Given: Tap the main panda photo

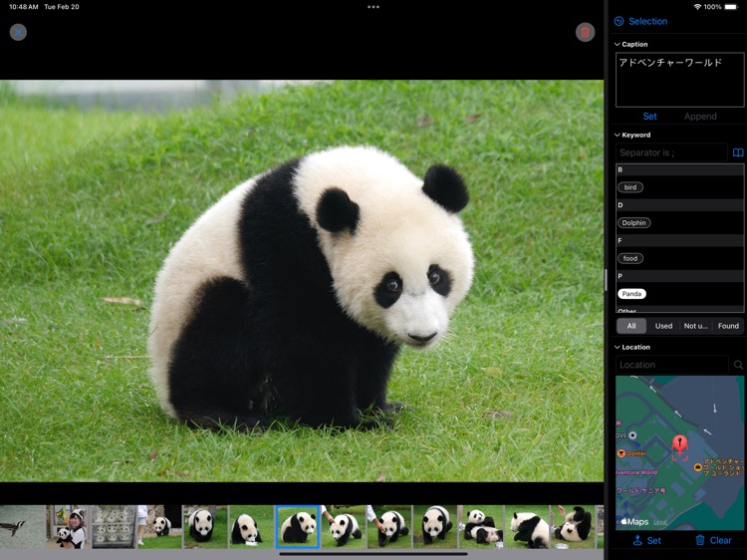Looking at the screenshot, I should pos(302,281).
